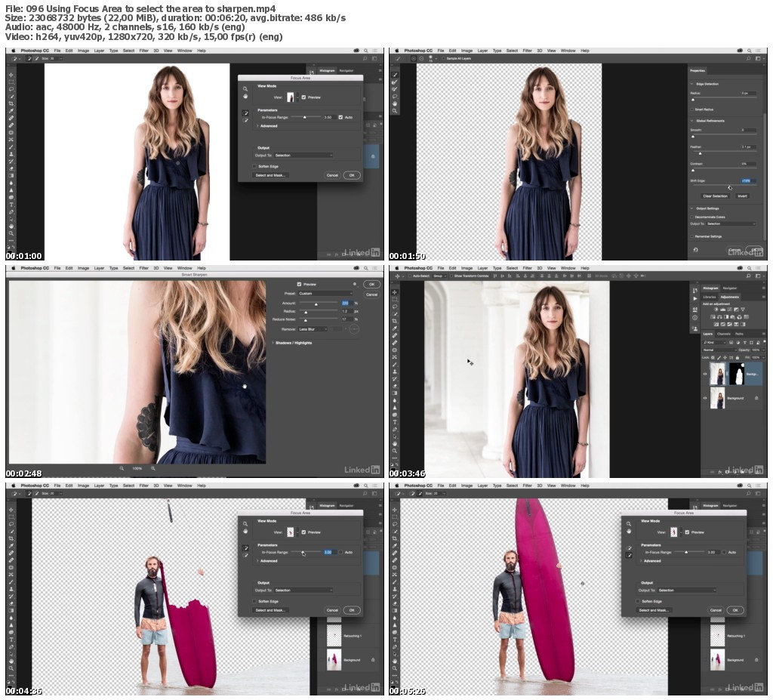The image size is (773, 700).
Task: Click the add-to-selection plus icon in 00:01:50 options bar
Action: pyautogui.click(x=413, y=58)
